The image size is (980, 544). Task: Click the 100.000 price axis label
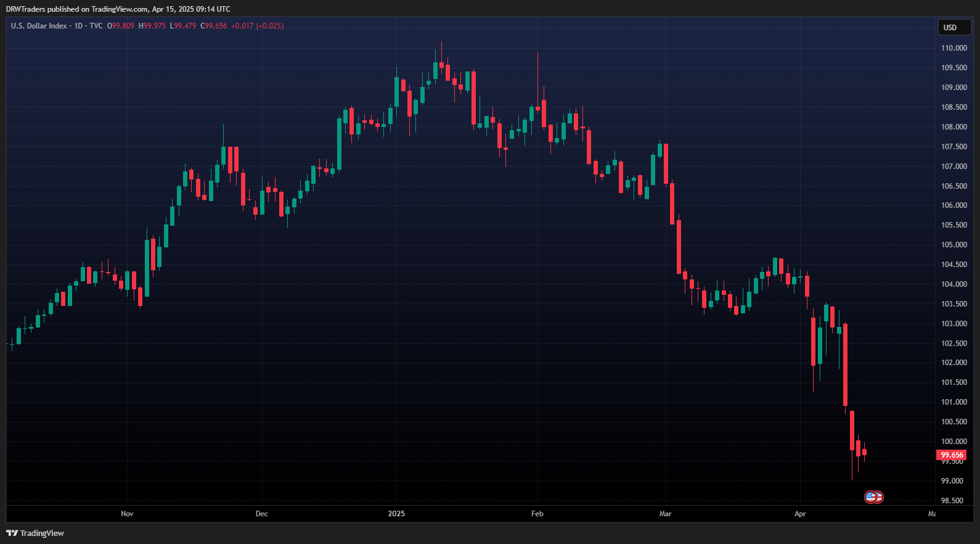tap(953, 442)
